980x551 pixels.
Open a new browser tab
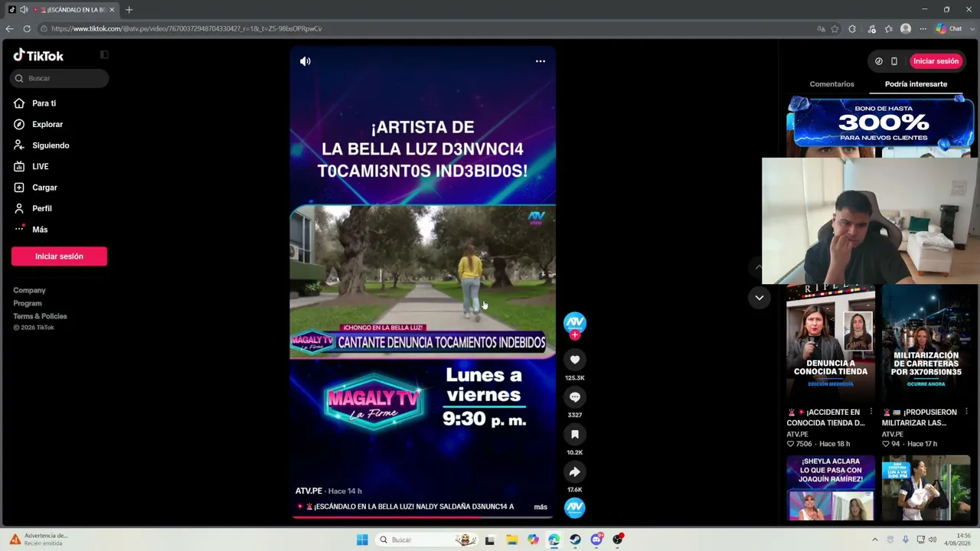tap(129, 10)
